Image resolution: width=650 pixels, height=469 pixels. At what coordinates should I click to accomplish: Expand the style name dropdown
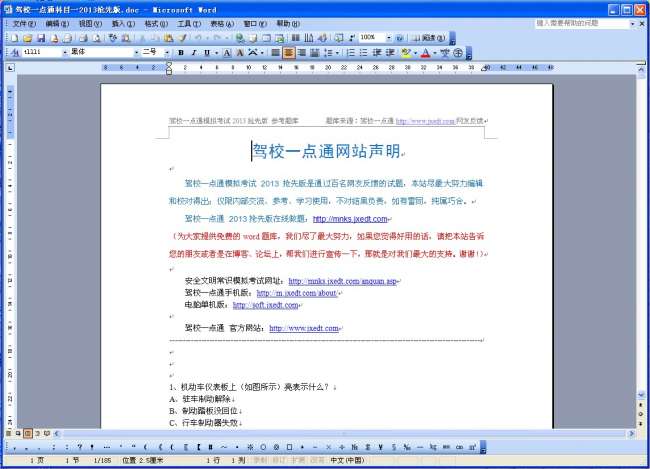(65, 52)
